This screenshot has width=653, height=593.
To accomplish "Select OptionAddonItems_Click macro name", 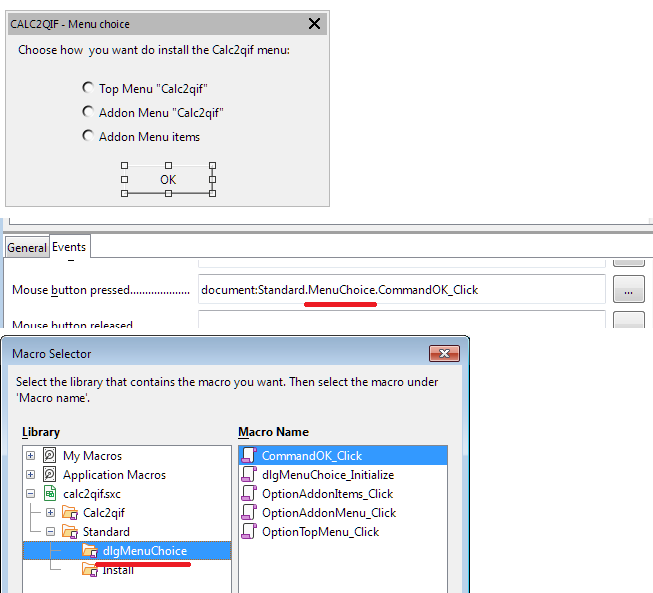I will pyautogui.click(x=343, y=494).
